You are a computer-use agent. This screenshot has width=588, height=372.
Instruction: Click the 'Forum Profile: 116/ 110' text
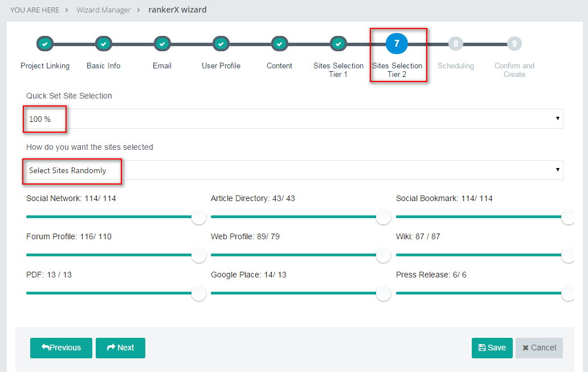click(x=69, y=236)
